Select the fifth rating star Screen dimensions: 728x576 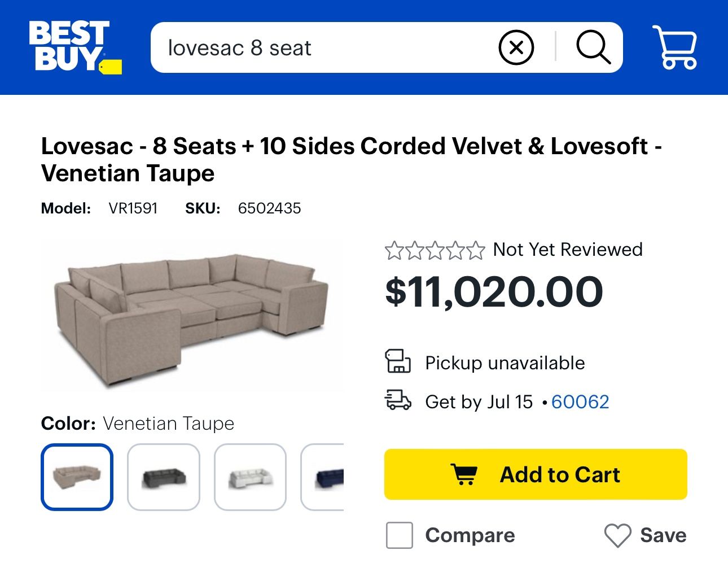click(x=476, y=250)
